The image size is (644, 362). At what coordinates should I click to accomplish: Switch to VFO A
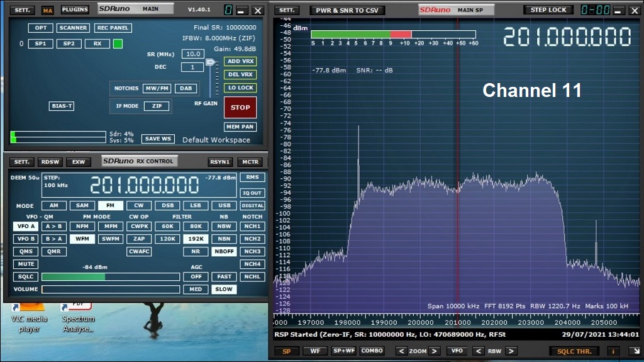(x=26, y=226)
